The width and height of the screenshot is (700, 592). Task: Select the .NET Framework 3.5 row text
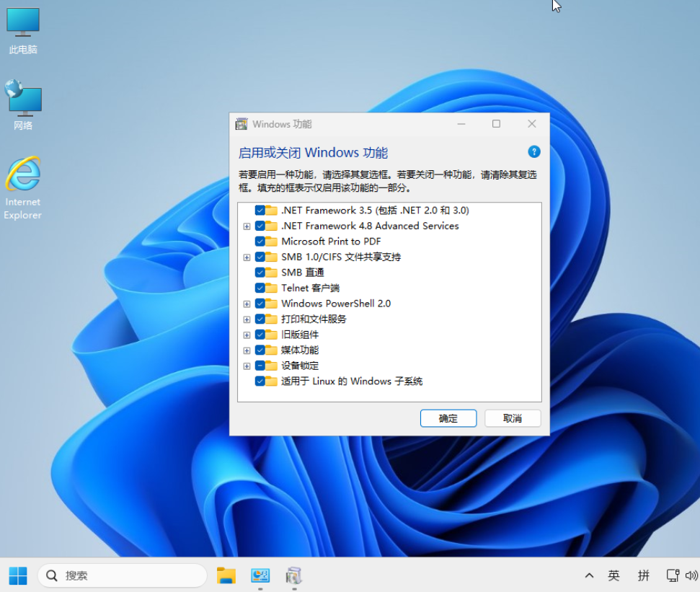click(375, 211)
